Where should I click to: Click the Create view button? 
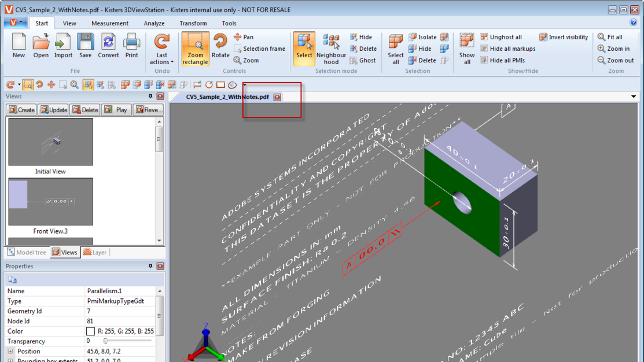(22, 110)
